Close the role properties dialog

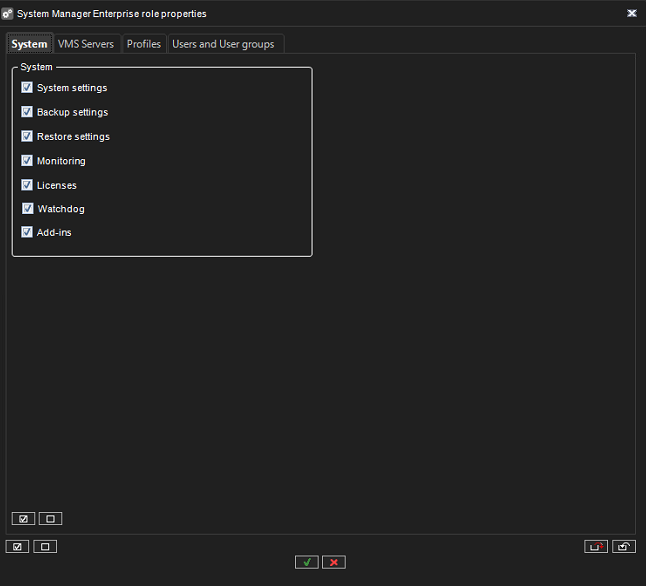tap(631, 13)
